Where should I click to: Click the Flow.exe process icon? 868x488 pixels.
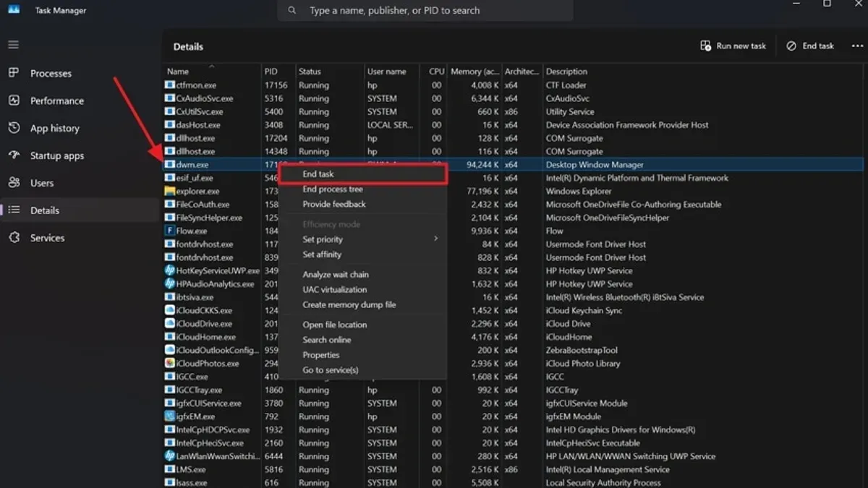pos(170,231)
